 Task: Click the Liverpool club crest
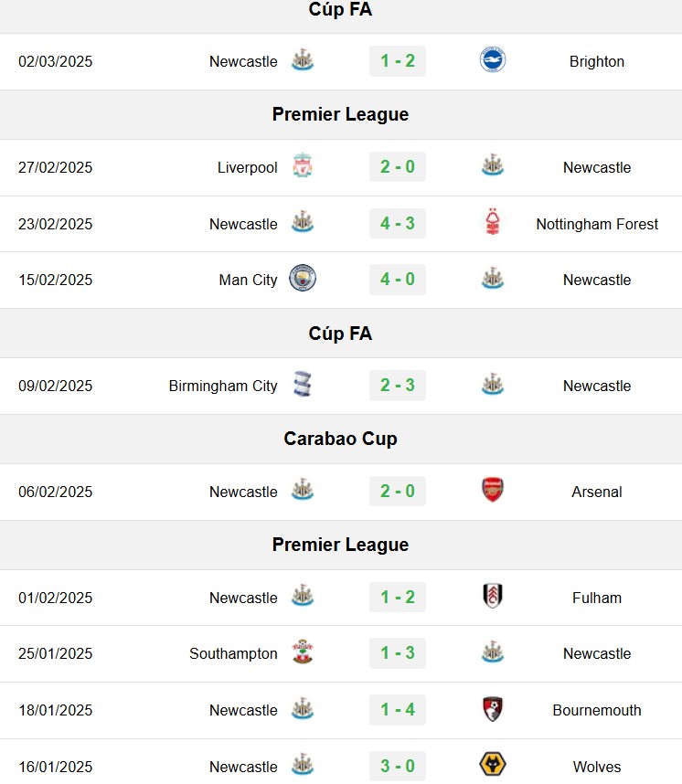[303, 165]
